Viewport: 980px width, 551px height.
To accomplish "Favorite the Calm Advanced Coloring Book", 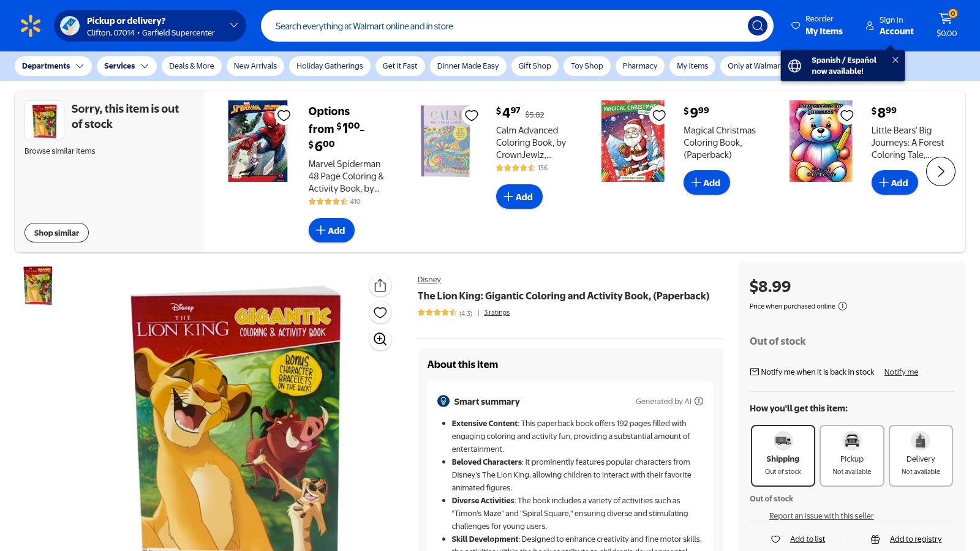I will point(472,115).
